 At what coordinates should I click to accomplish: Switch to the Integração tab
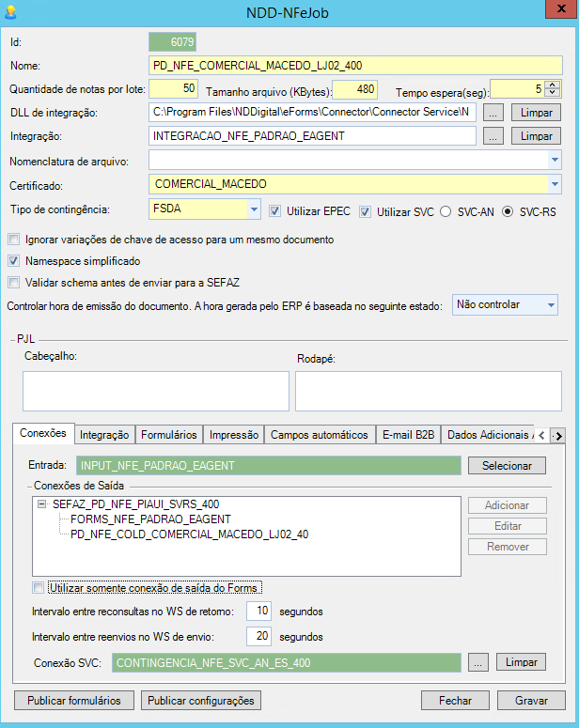click(x=104, y=435)
